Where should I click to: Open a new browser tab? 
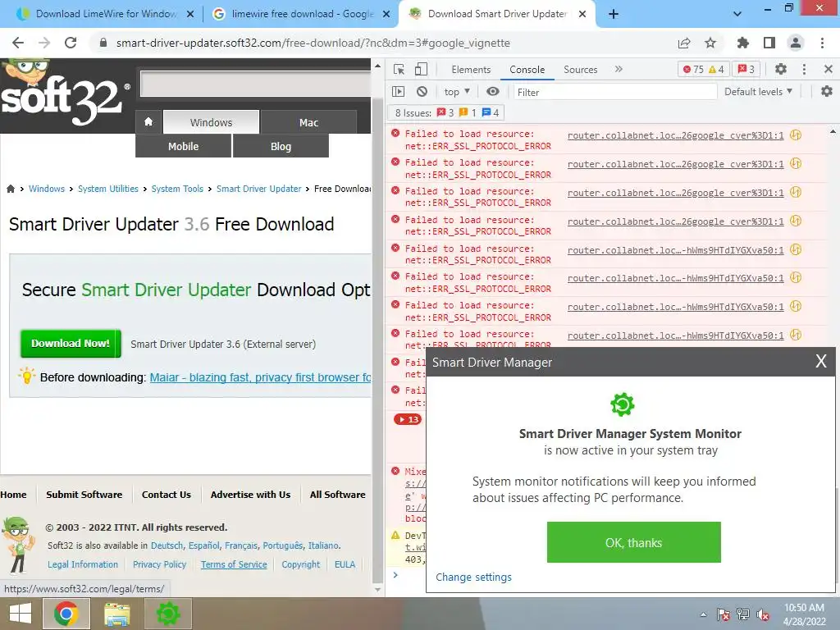[x=614, y=15]
